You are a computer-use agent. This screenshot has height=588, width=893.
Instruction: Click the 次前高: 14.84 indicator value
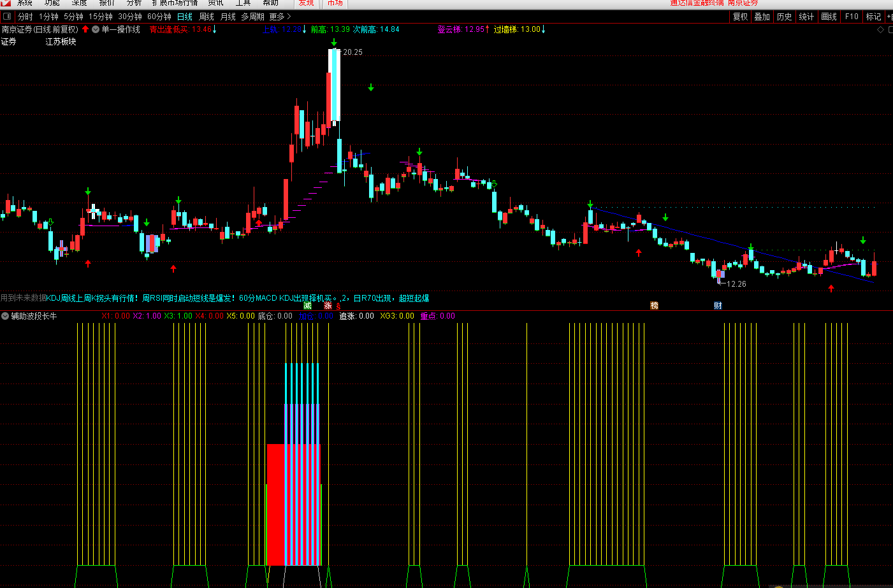pyautogui.click(x=376, y=29)
